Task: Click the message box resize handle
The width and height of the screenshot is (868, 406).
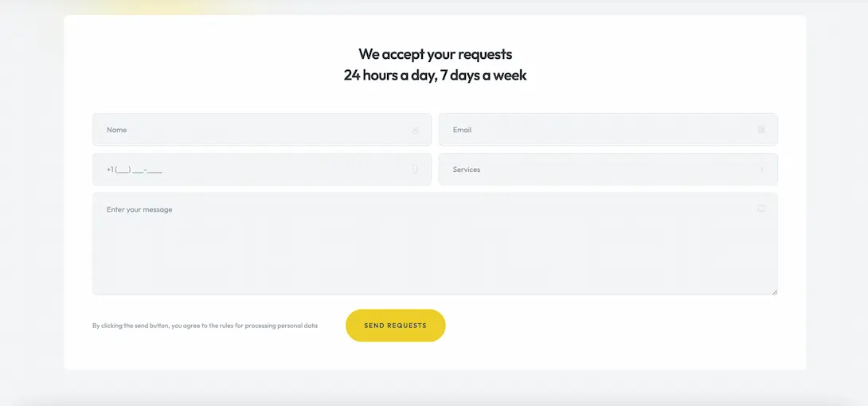Action: (x=773, y=291)
